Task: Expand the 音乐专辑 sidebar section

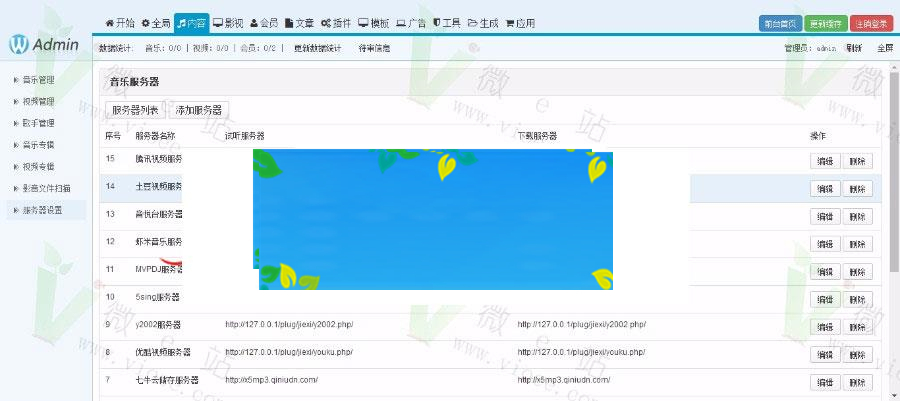Action: tap(40, 145)
